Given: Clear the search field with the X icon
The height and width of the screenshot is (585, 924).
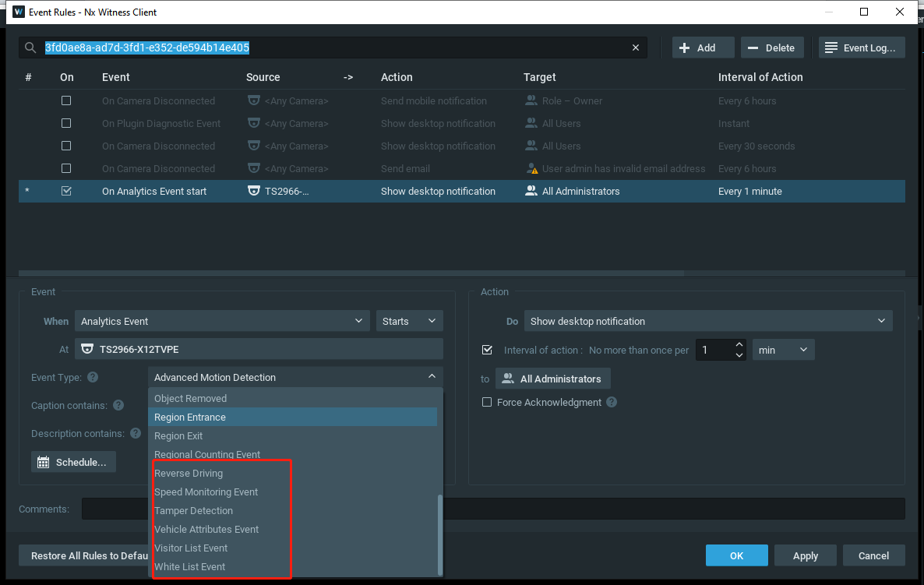Looking at the screenshot, I should click(635, 48).
